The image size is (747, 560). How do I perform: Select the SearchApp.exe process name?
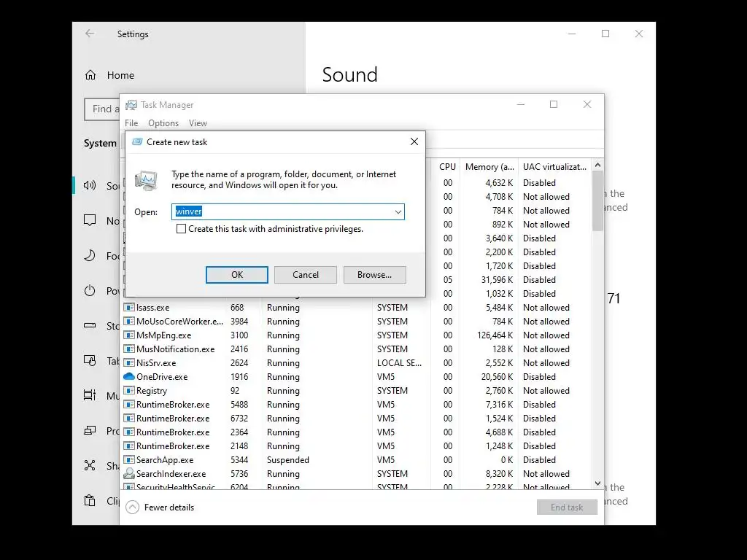pyautogui.click(x=165, y=460)
